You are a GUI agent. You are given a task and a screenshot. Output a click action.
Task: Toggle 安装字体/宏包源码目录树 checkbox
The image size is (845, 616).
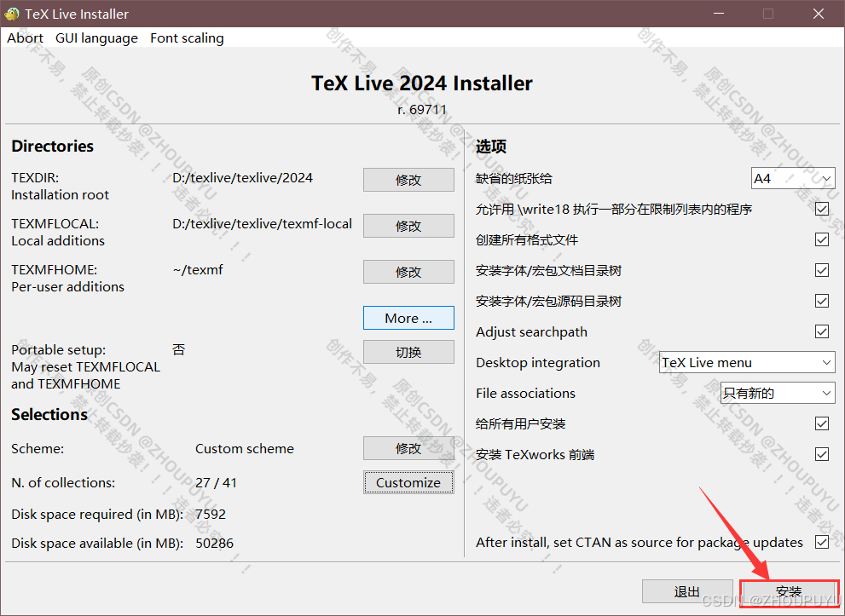pos(822,301)
